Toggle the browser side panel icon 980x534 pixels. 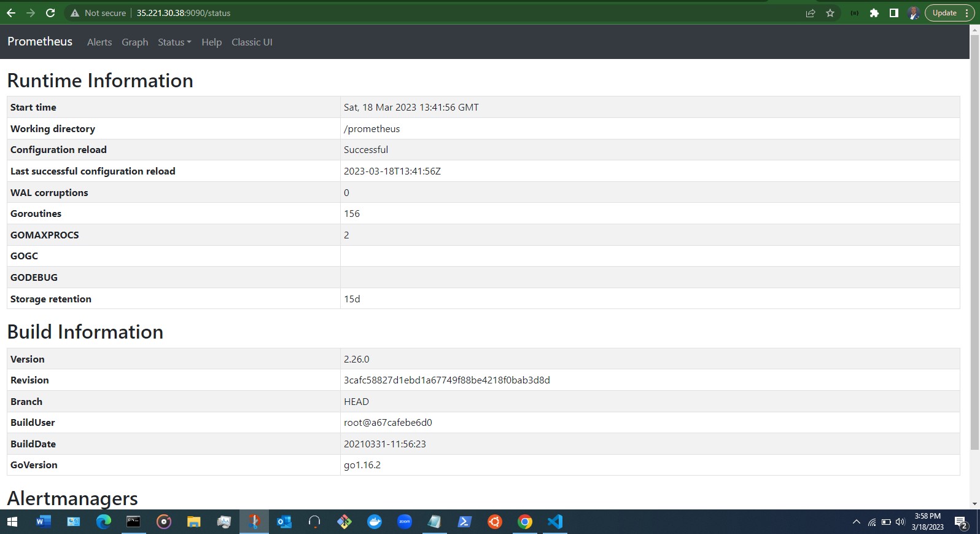pos(894,13)
